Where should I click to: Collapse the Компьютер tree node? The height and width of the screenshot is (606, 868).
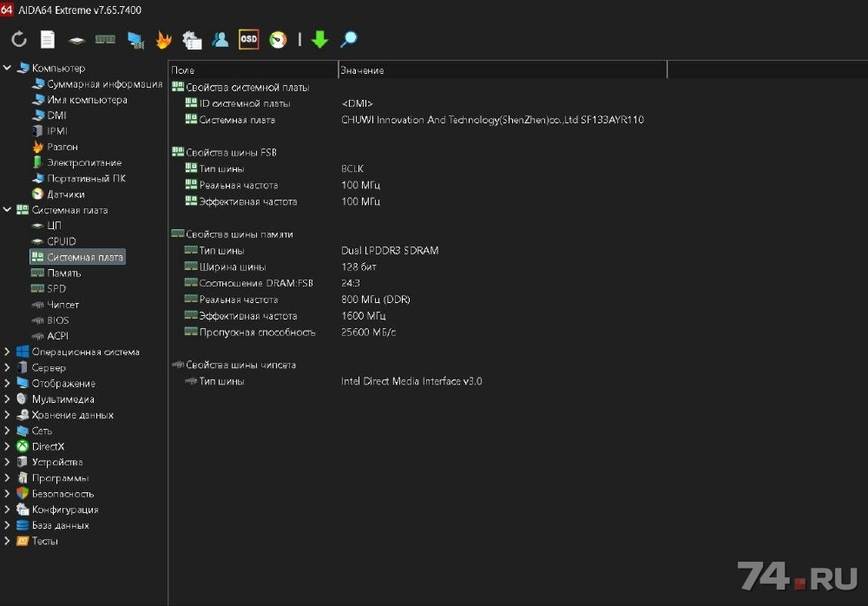(7, 68)
